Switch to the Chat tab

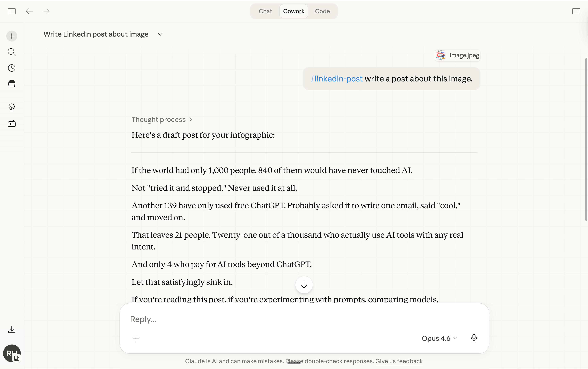coord(265,11)
